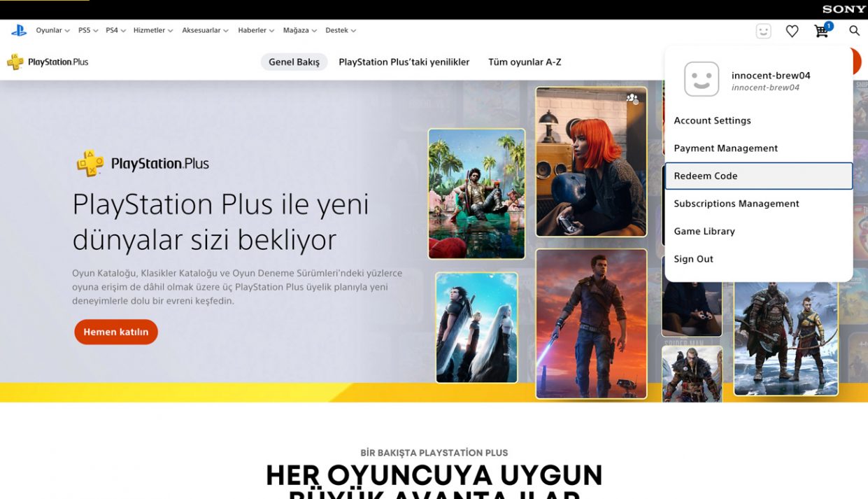Expand the Destek dropdown menu

click(341, 31)
